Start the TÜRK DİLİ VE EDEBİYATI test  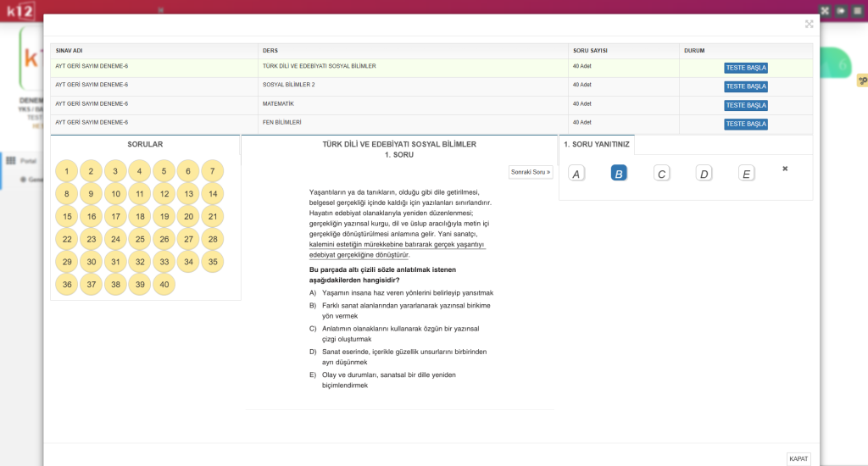tap(746, 68)
